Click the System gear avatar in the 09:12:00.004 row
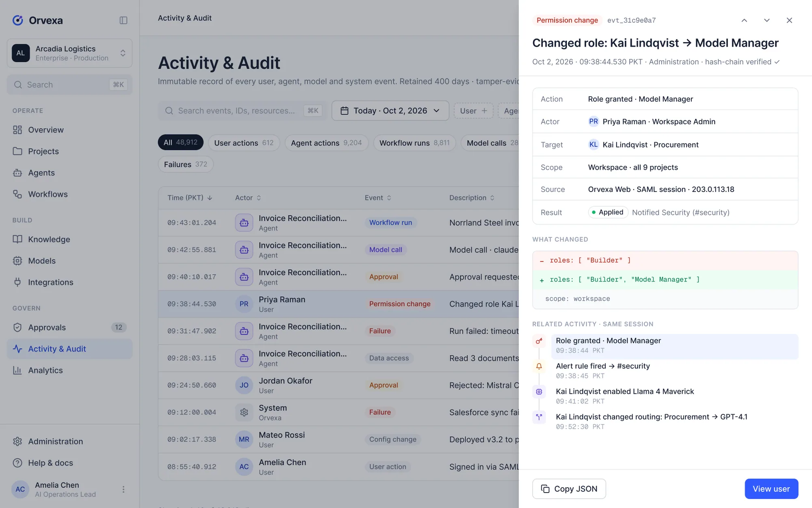 pyautogui.click(x=244, y=412)
